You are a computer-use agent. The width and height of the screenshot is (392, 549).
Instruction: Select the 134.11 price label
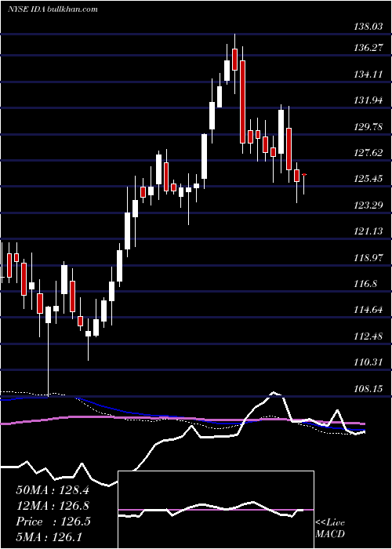[x=368, y=75]
